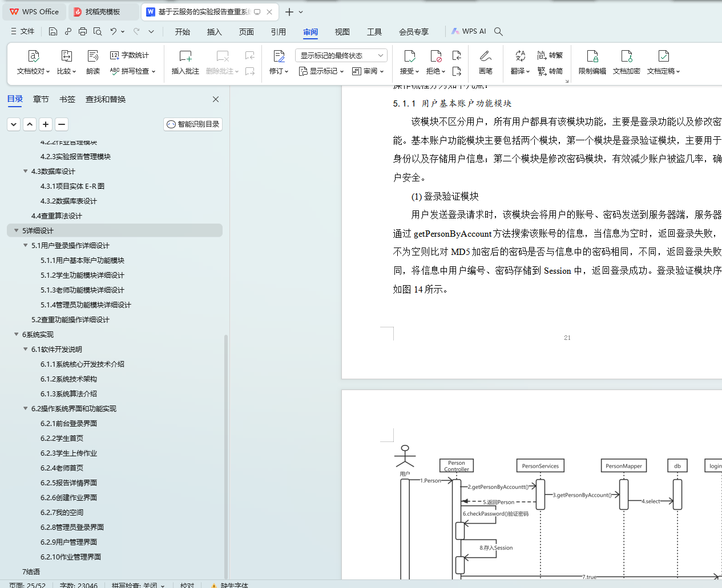
Task: Switch to the 插入 ribbon tab
Action: [x=215, y=31]
